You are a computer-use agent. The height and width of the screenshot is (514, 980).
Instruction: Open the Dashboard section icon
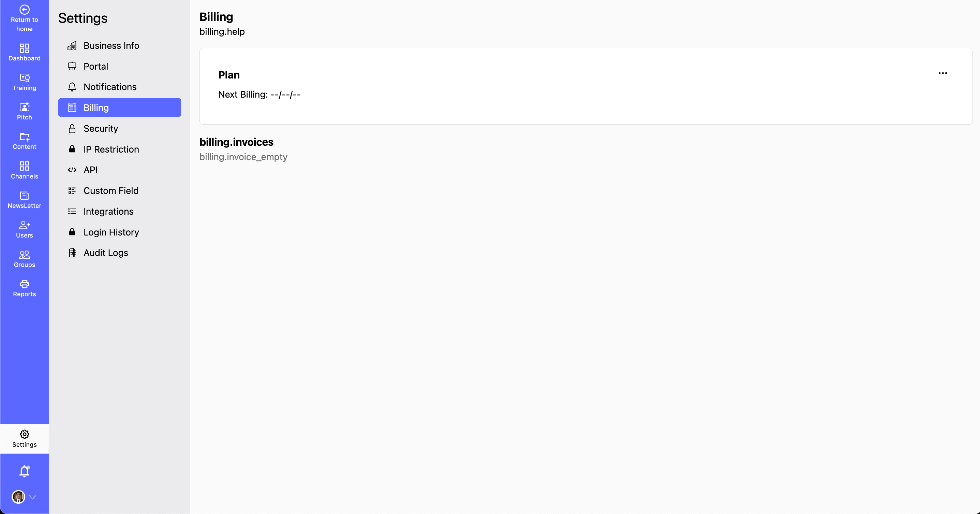click(x=24, y=48)
